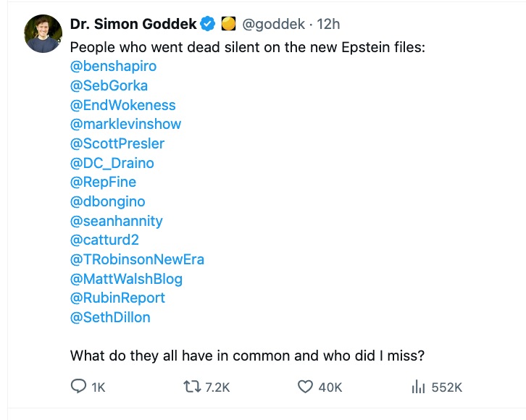The image size is (526, 420).
Task: Click the @dbongino mention
Action: pyautogui.click(x=106, y=201)
